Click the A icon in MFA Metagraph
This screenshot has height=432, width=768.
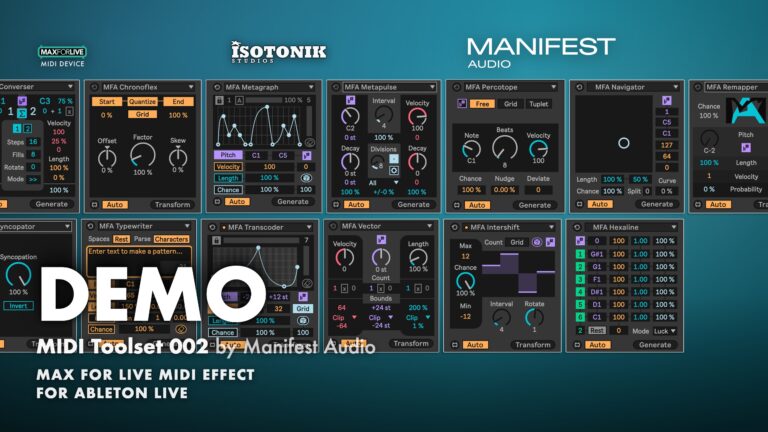pyautogui.click(x=239, y=100)
